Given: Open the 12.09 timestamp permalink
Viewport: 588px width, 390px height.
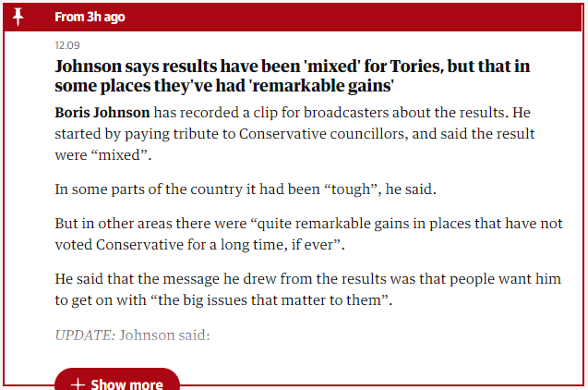Looking at the screenshot, I should click(67, 45).
